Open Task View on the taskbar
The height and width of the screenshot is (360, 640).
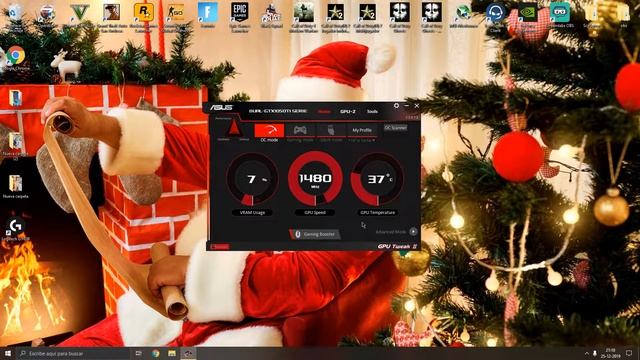[x=138, y=353]
